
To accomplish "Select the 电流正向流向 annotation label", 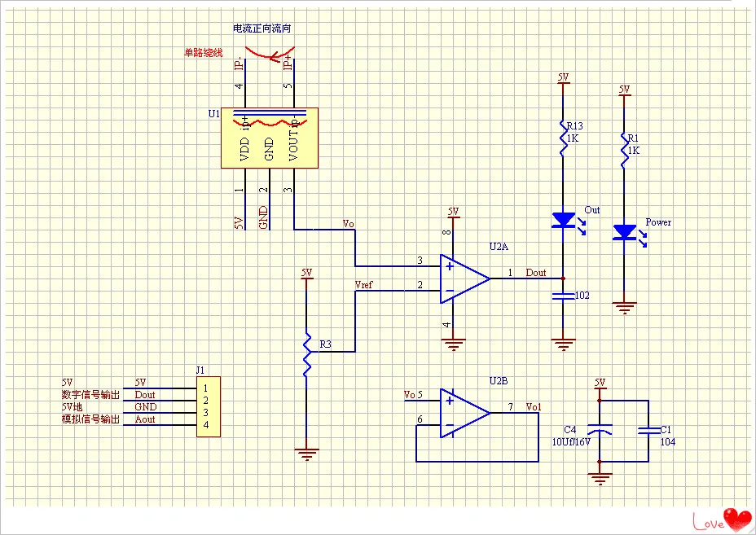I will 261,27.
